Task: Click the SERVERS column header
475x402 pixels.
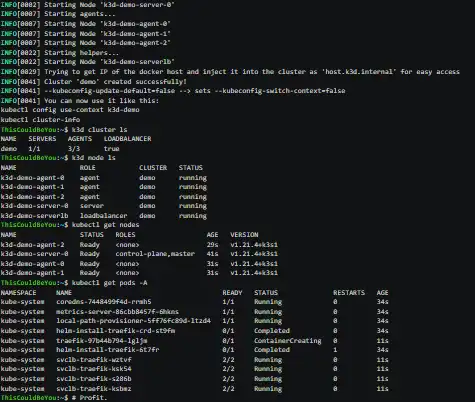Action: [42, 139]
